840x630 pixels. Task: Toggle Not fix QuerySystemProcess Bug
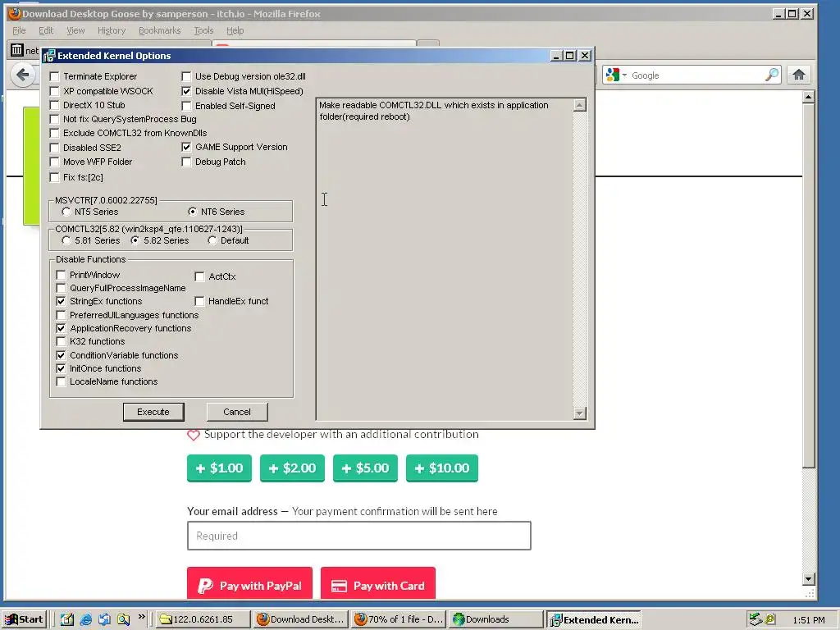click(55, 119)
